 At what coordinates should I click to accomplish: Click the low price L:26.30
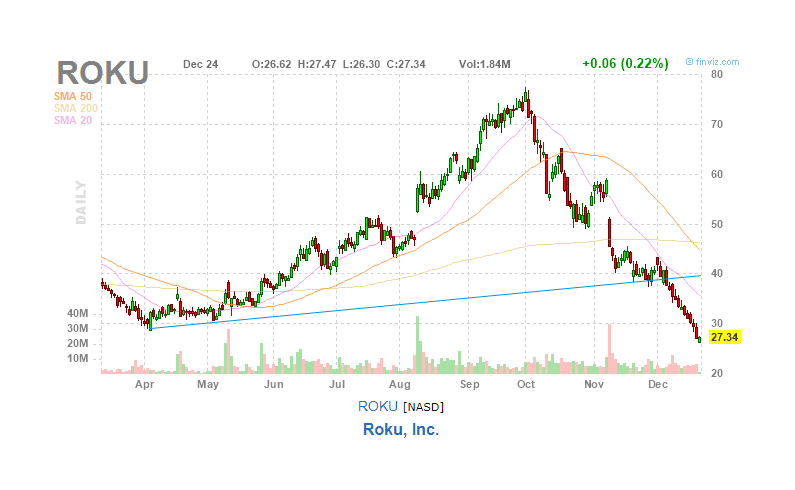tap(362, 64)
